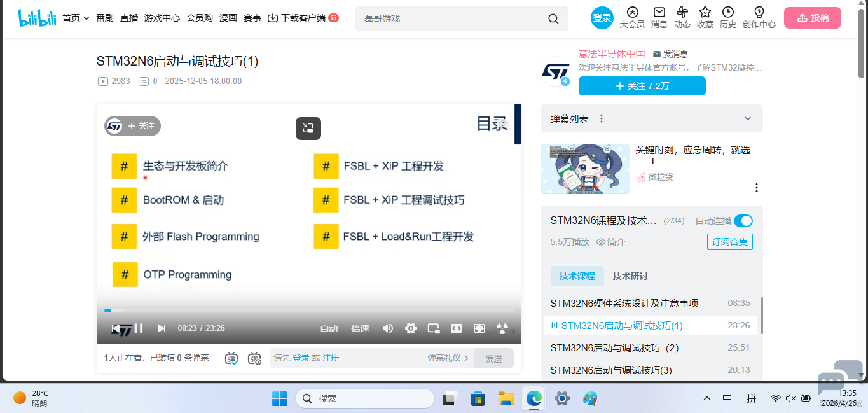Seek on the video progress bar

click(309, 311)
